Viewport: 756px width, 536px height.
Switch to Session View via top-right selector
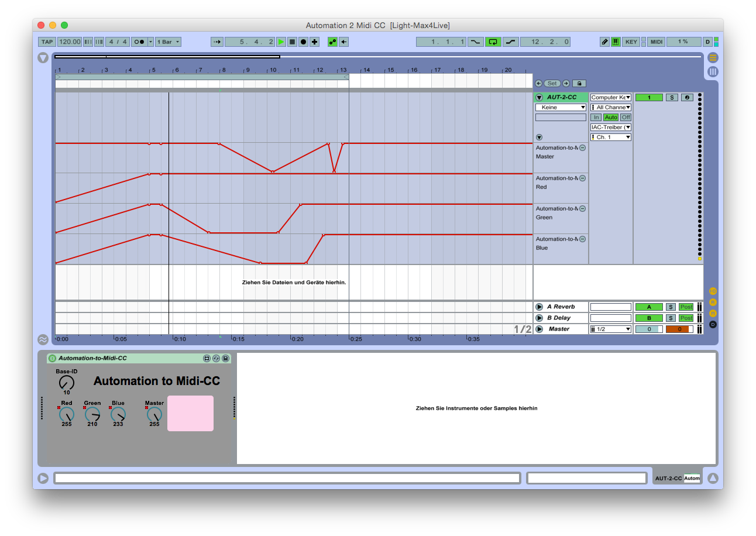(713, 71)
